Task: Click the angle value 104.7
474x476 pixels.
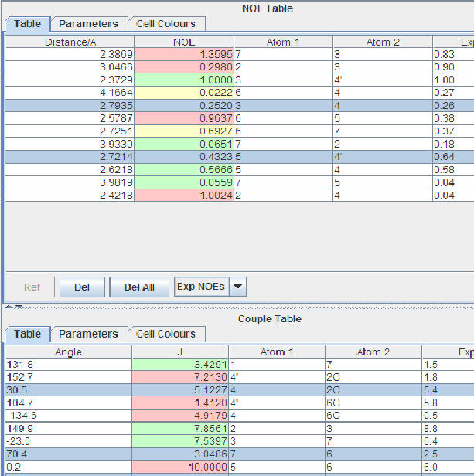Action: [69, 403]
